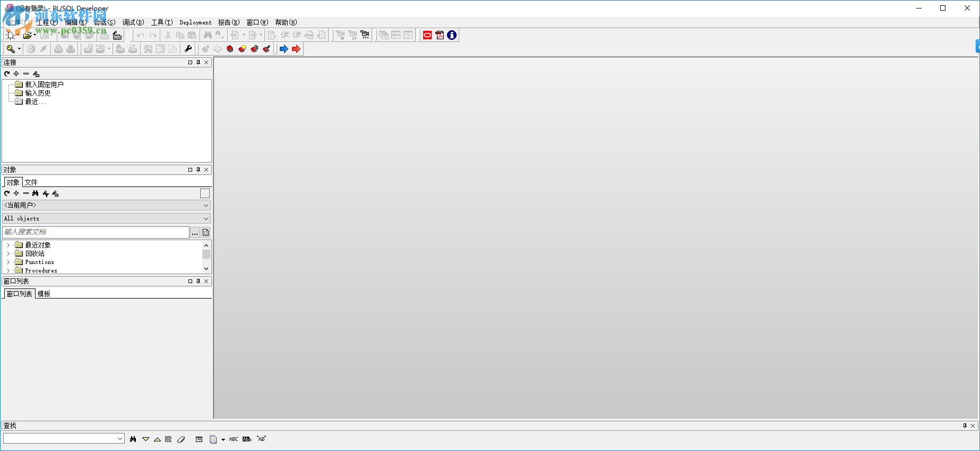Switch to the 模板 tab
Viewport: 980px width, 451px height.
tap(44, 294)
